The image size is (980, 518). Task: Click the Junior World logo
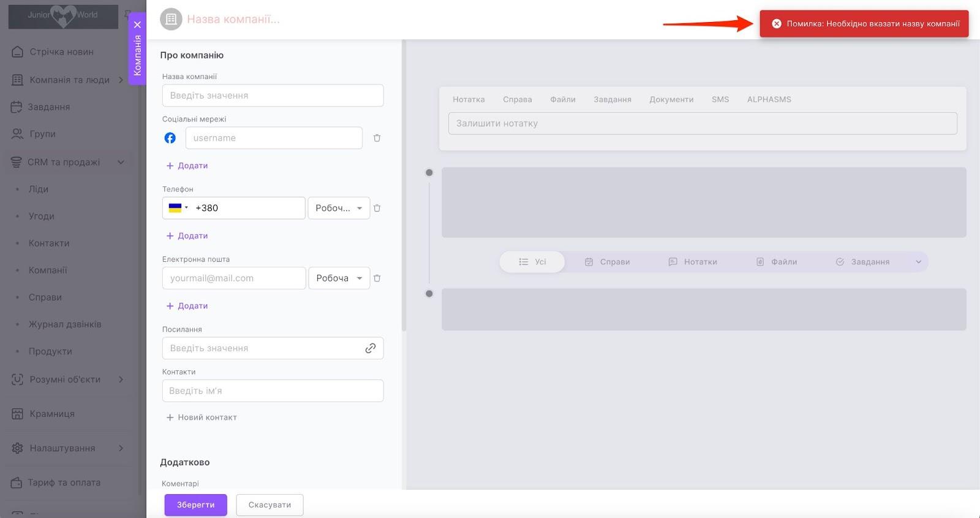coord(63,16)
